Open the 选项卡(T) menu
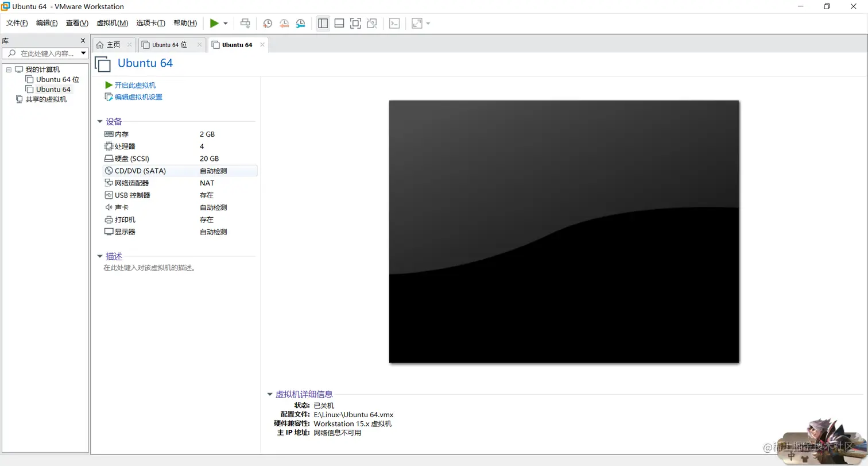Image resolution: width=868 pixels, height=466 pixels. [x=151, y=23]
